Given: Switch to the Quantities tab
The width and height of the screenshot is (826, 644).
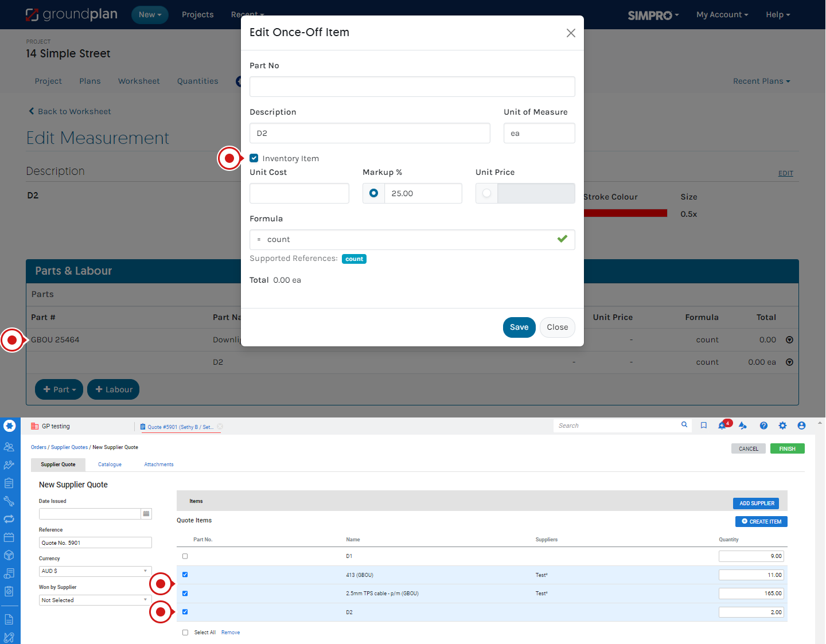Looking at the screenshot, I should 197,81.
